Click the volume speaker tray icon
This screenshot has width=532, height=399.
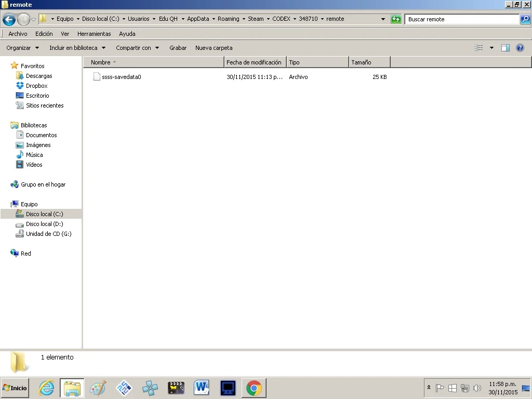[477, 388]
